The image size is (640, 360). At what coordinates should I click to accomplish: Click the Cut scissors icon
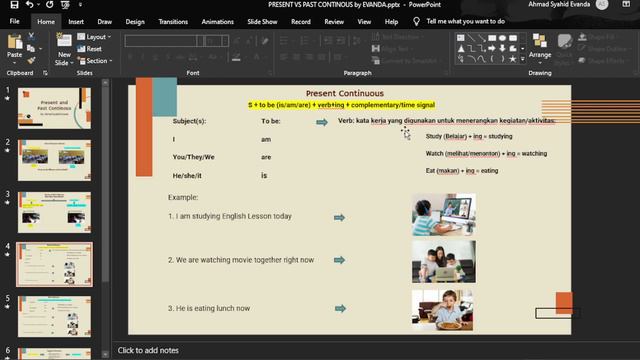point(31,37)
